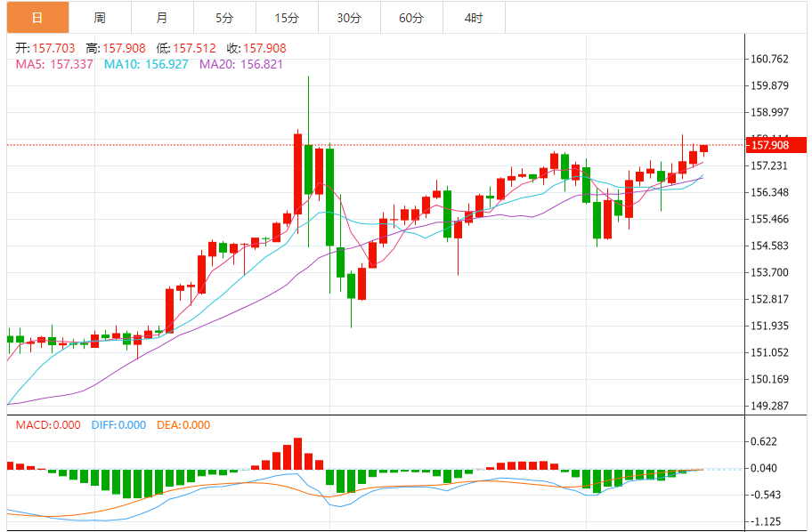This screenshot has width=812, height=532.
Task: Click the 150.169 price axis label
Action: point(769,379)
